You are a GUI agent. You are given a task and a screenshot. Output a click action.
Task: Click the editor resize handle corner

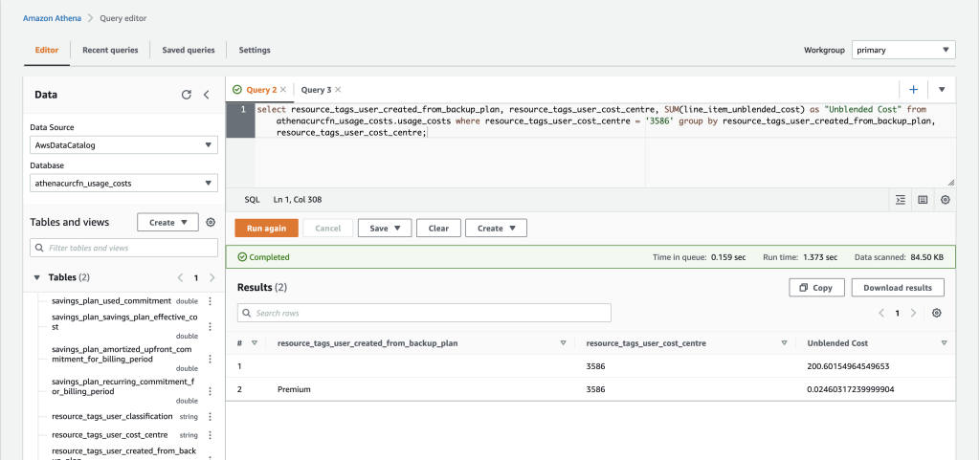950,183
